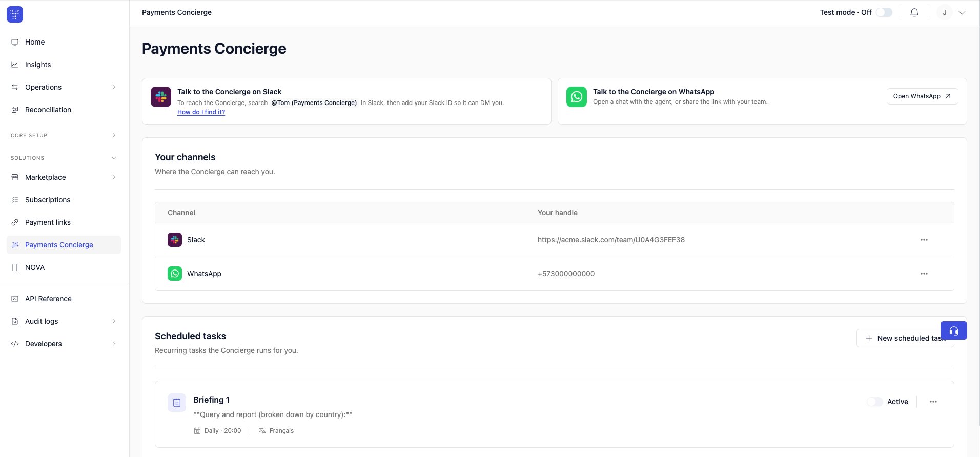The image size is (980, 457).
Task: Click the Home monitor icon
Action: pyautogui.click(x=15, y=42)
